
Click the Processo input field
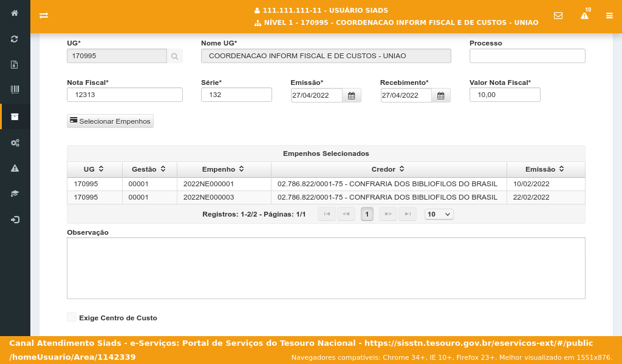[x=527, y=56]
